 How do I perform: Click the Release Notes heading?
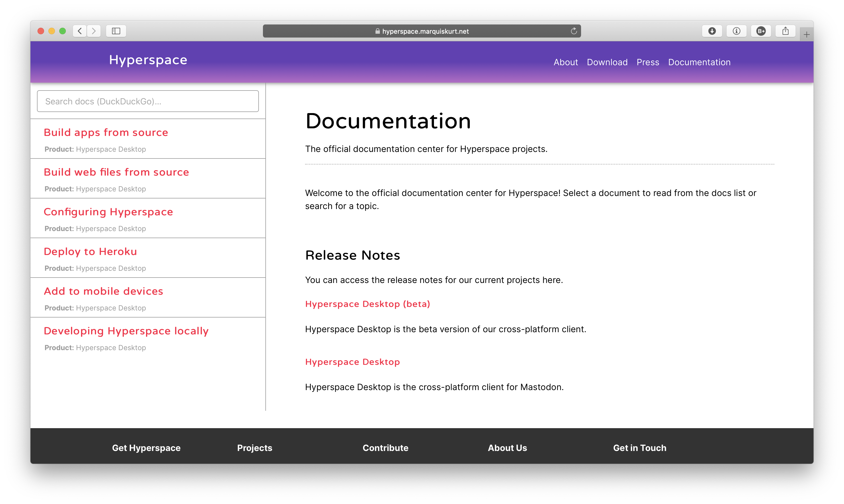(353, 255)
